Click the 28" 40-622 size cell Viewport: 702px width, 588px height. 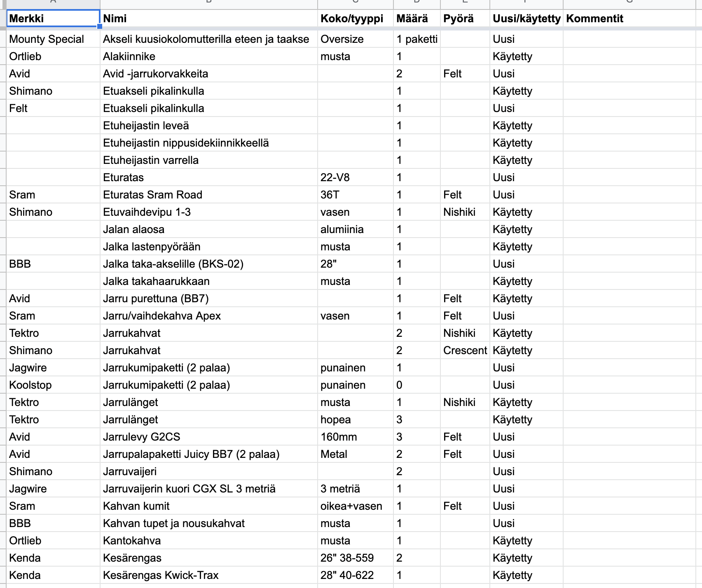[x=356, y=575]
